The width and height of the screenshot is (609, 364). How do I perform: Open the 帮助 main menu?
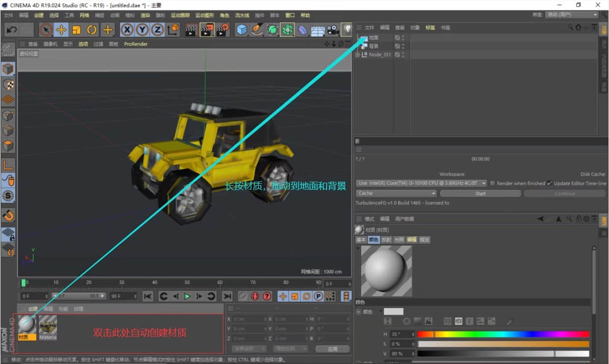point(305,15)
